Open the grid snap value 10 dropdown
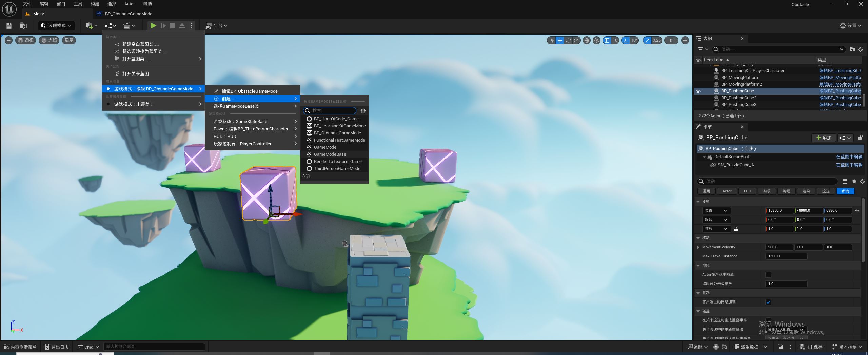Screen dimensions: 868x355 pos(615,40)
